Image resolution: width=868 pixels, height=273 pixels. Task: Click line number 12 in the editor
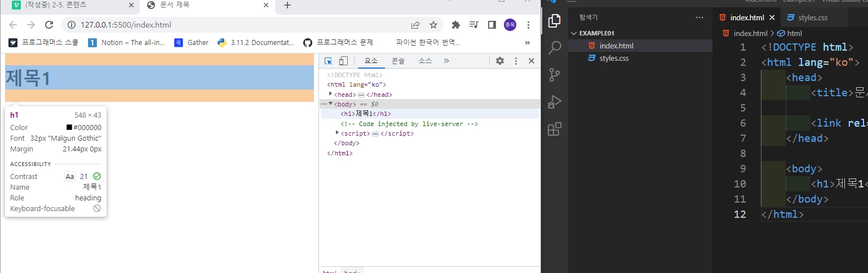tap(739, 214)
